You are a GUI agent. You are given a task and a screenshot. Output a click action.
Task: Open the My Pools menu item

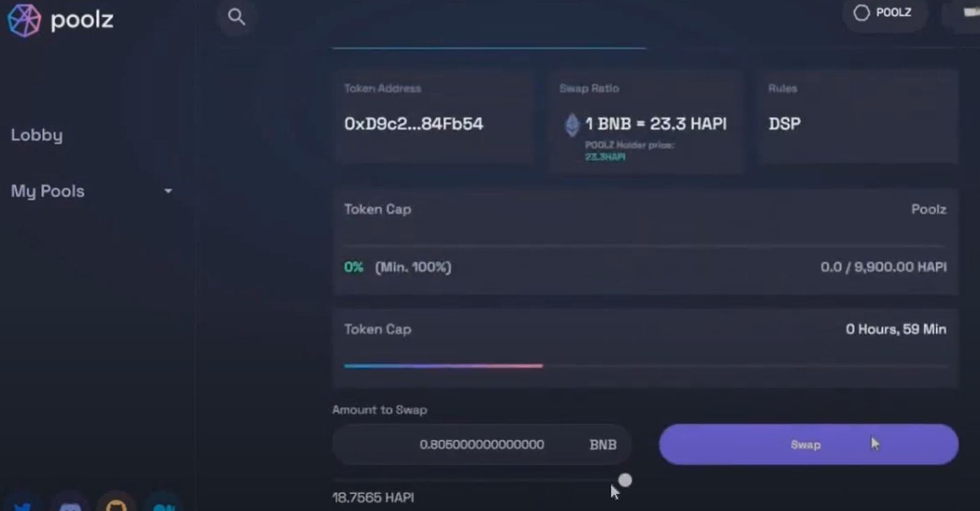pos(48,192)
